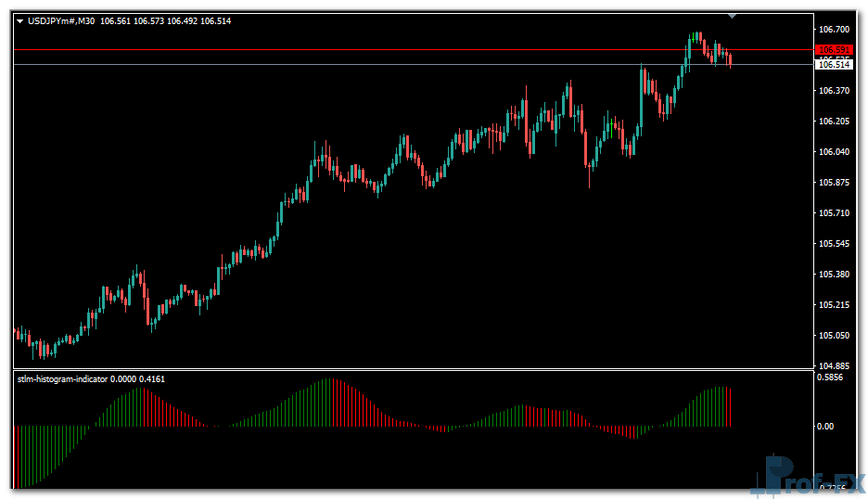Open the dropdown arrow beside USDJPYm#,M30
Image resolution: width=868 pixels, height=499 pixels.
click(x=20, y=20)
